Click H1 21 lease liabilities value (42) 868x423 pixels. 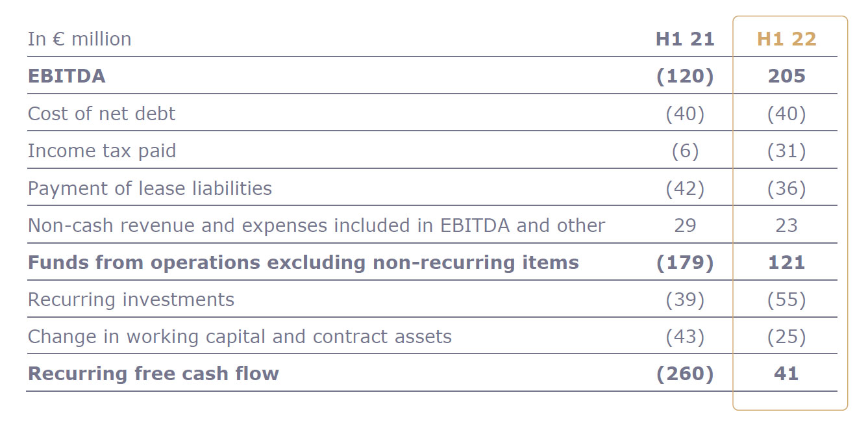coord(685,188)
